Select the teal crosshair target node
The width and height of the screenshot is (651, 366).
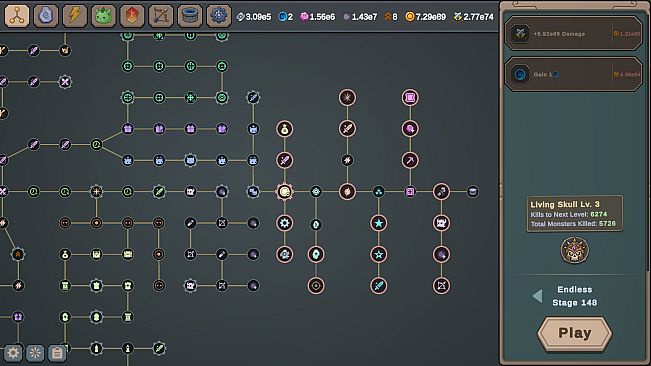pos(316,192)
